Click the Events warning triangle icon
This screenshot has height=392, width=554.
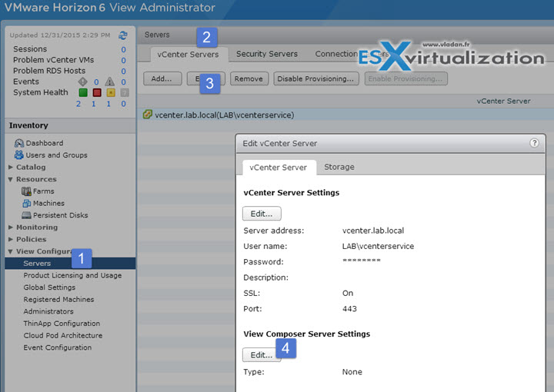pyautogui.click(x=110, y=81)
